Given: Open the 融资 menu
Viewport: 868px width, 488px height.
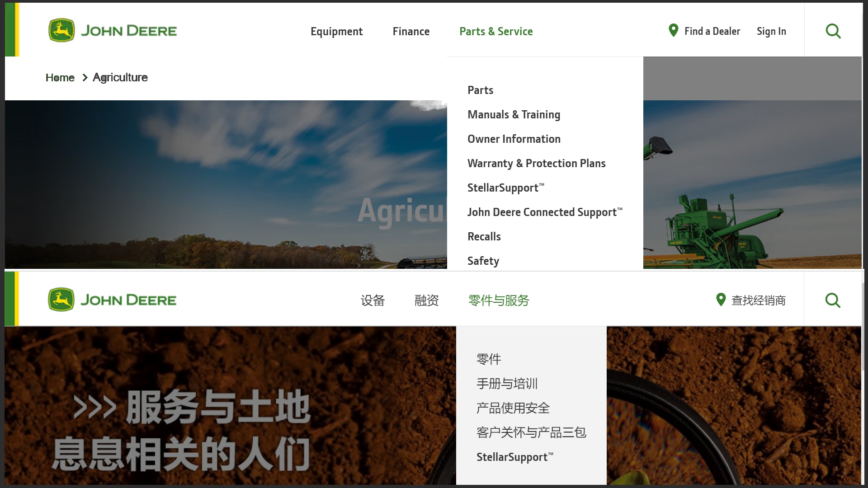Looking at the screenshot, I should coord(426,300).
